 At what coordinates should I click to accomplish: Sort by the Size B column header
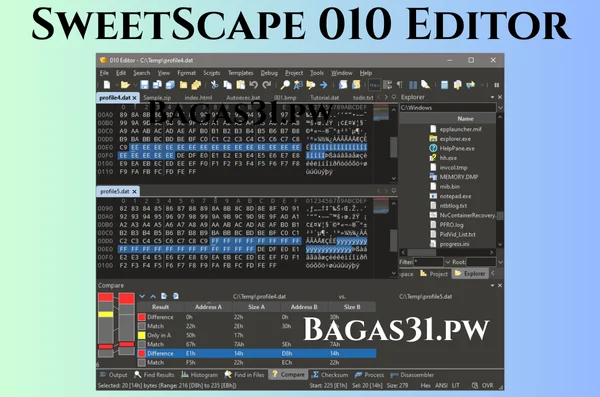pos(352,307)
